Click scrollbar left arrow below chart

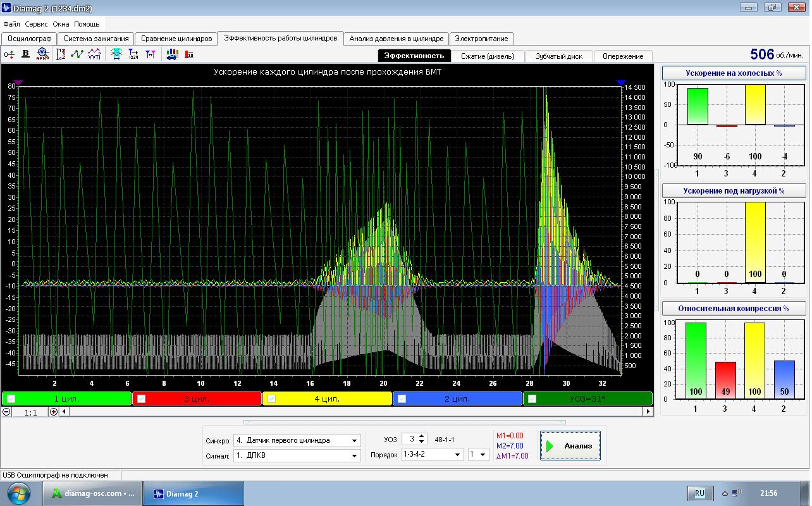point(65,412)
